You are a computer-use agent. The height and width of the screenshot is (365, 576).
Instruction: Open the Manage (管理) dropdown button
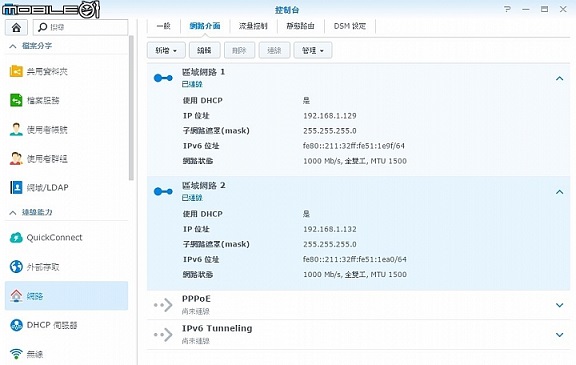click(x=313, y=50)
